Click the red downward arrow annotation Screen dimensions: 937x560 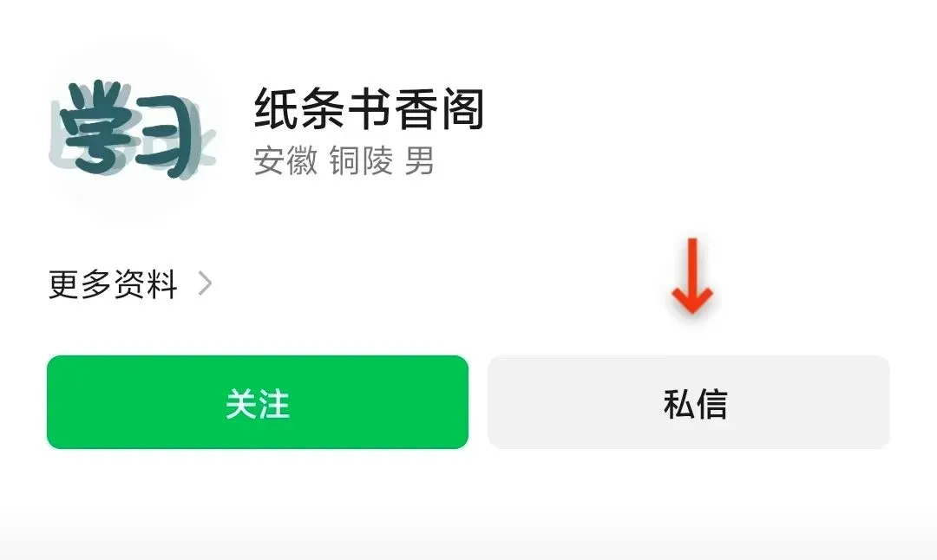point(692,276)
